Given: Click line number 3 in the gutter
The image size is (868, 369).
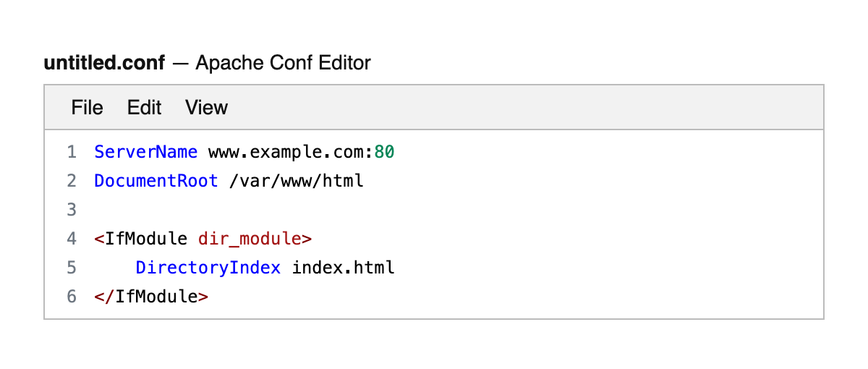Looking at the screenshot, I should coord(71,210).
